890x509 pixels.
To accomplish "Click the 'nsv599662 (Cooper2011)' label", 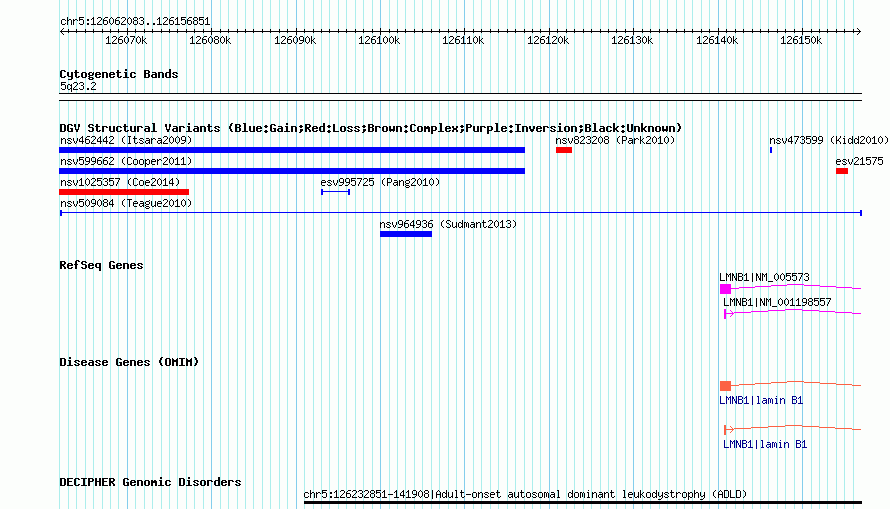I will tap(126, 161).
